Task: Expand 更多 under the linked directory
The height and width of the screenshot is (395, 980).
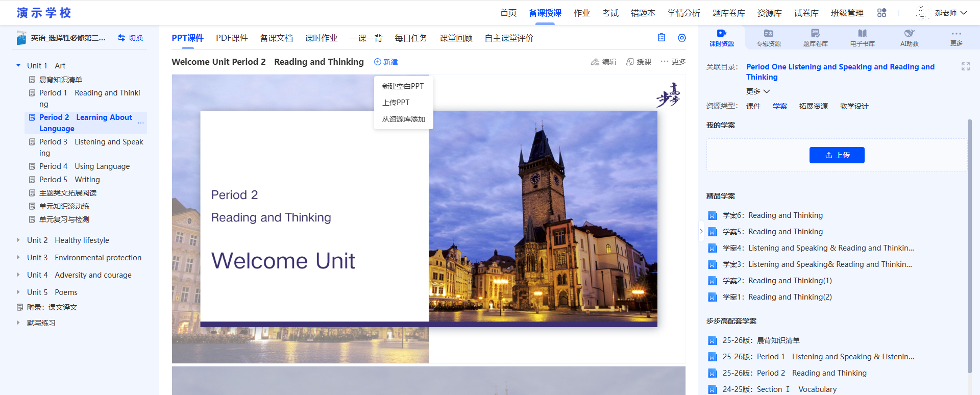Action: pyautogui.click(x=757, y=91)
